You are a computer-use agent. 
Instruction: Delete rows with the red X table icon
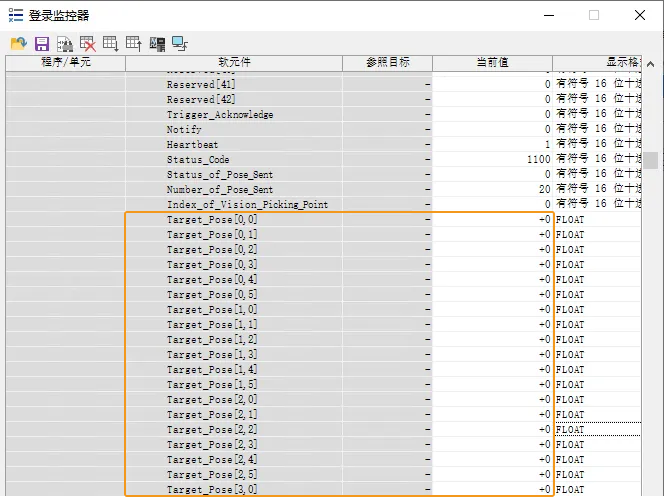pos(88,44)
